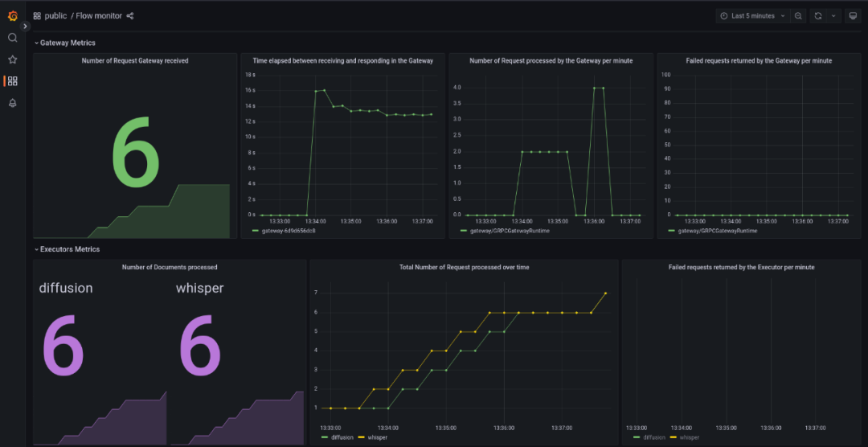Open the Dashboards grid icon in the sidebar
The height and width of the screenshot is (447, 868).
(12, 81)
